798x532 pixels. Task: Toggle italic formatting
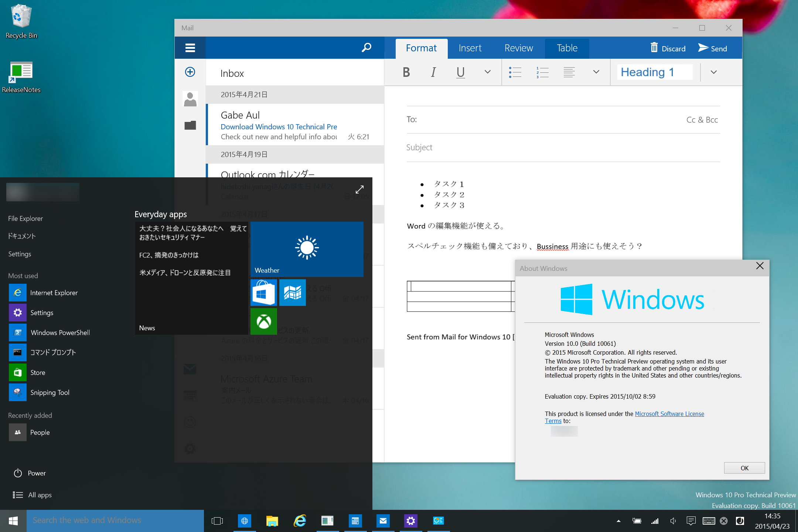point(433,72)
